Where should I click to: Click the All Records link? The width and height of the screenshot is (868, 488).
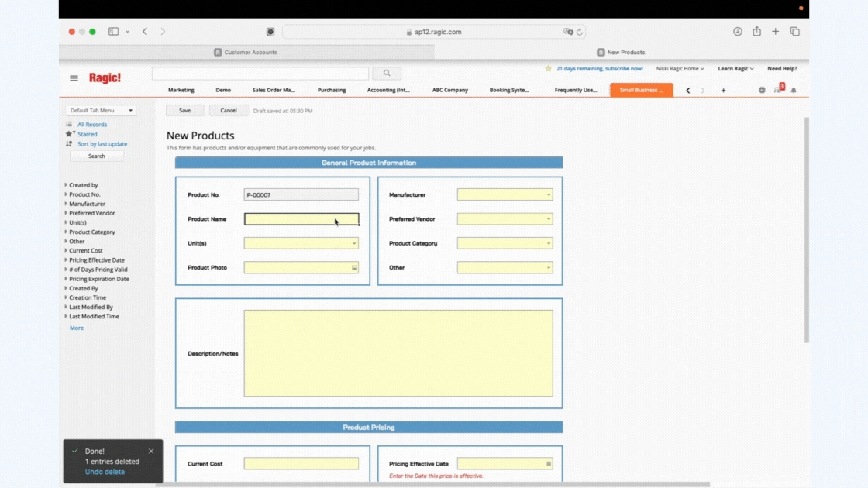click(x=92, y=125)
